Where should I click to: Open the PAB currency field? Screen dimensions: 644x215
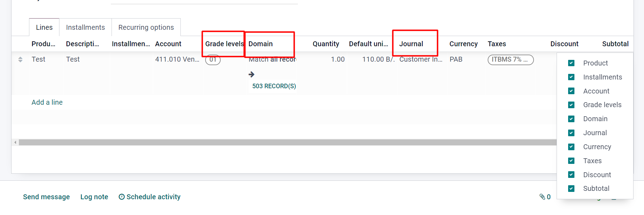click(x=456, y=60)
